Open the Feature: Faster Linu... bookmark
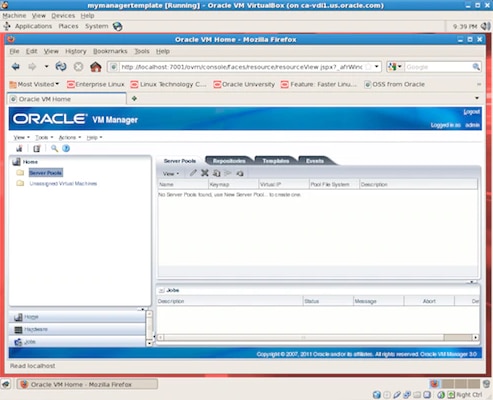The image size is (493, 400). pyautogui.click(x=319, y=84)
